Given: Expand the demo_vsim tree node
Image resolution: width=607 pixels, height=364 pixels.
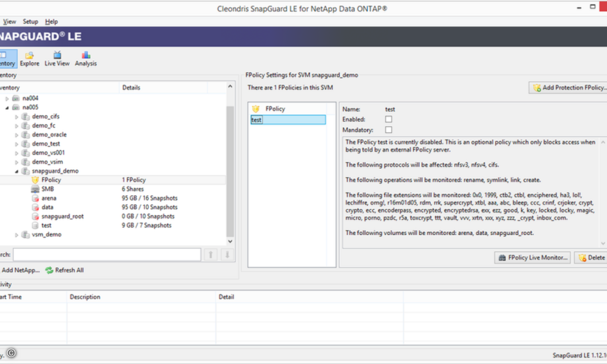Looking at the screenshot, I should (17, 162).
